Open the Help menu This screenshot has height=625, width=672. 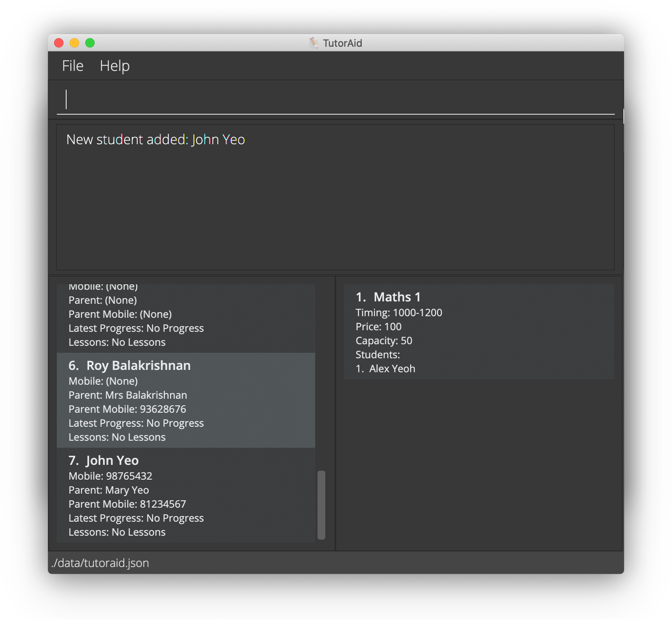tap(114, 66)
